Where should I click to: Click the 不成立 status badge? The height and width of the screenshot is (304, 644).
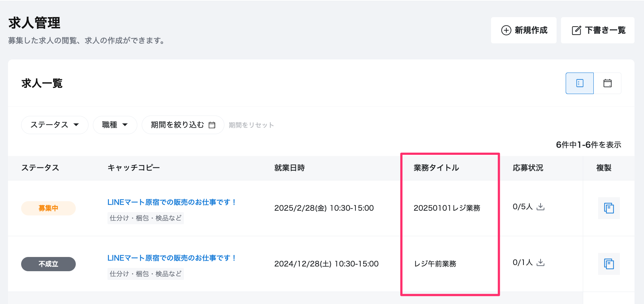(x=48, y=264)
